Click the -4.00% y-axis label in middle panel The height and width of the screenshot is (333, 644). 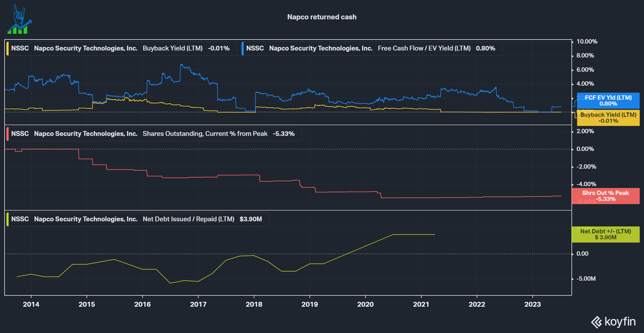pyautogui.click(x=586, y=184)
